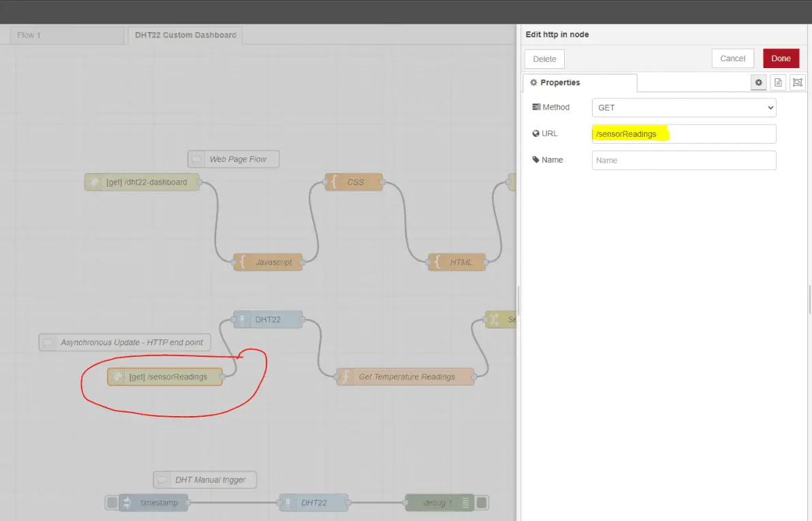The height and width of the screenshot is (521, 812).
Task: Click the Done button
Action: click(781, 59)
